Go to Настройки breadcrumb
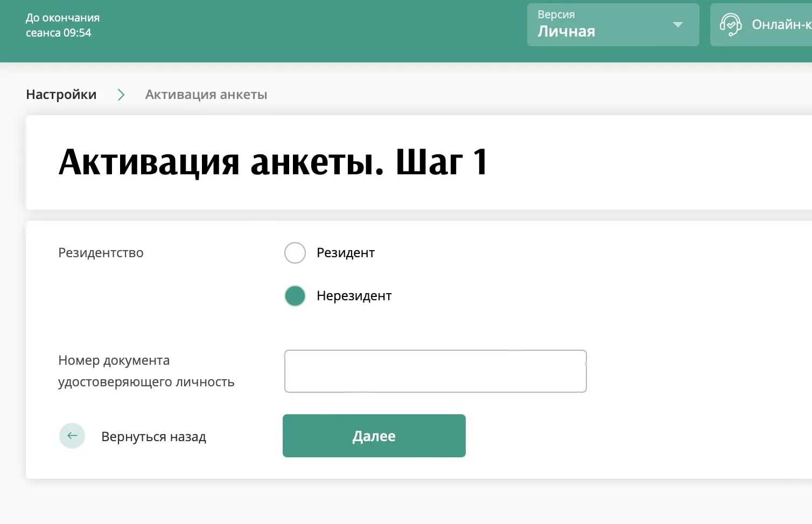 click(61, 95)
